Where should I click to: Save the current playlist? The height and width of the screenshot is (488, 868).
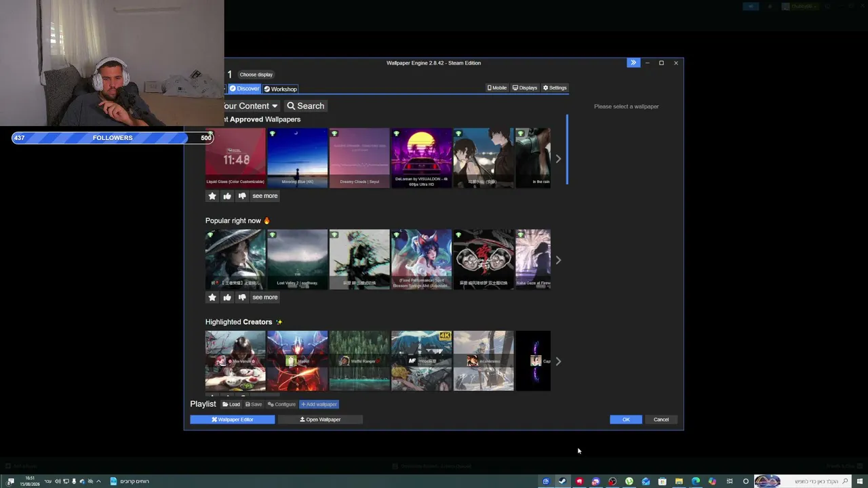tap(254, 405)
